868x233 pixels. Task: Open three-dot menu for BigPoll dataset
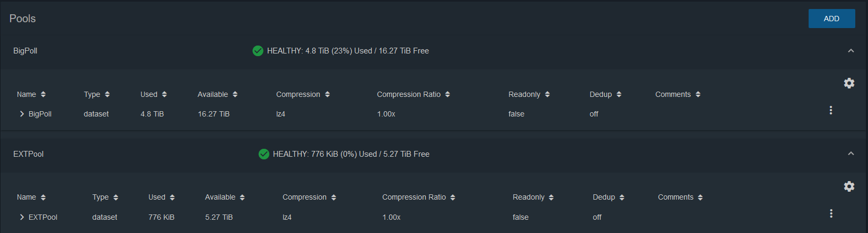[831, 110]
